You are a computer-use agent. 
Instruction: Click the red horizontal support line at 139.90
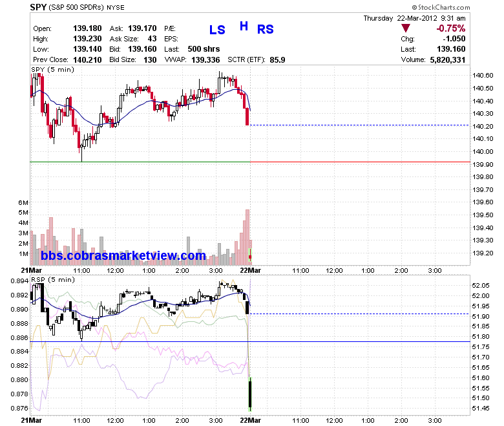(x=360, y=162)
